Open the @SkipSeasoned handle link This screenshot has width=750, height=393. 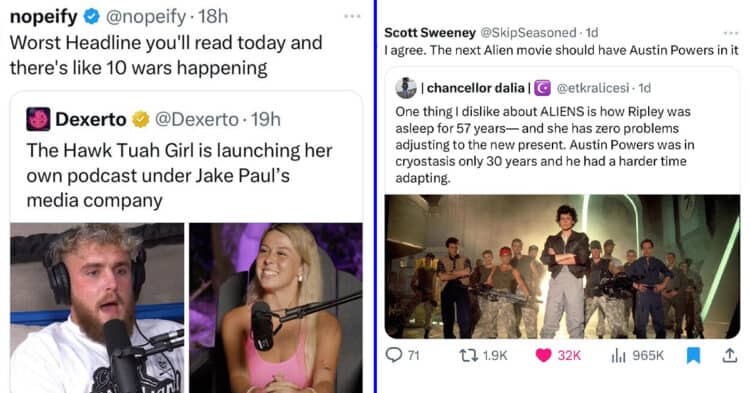click(528, 33)
